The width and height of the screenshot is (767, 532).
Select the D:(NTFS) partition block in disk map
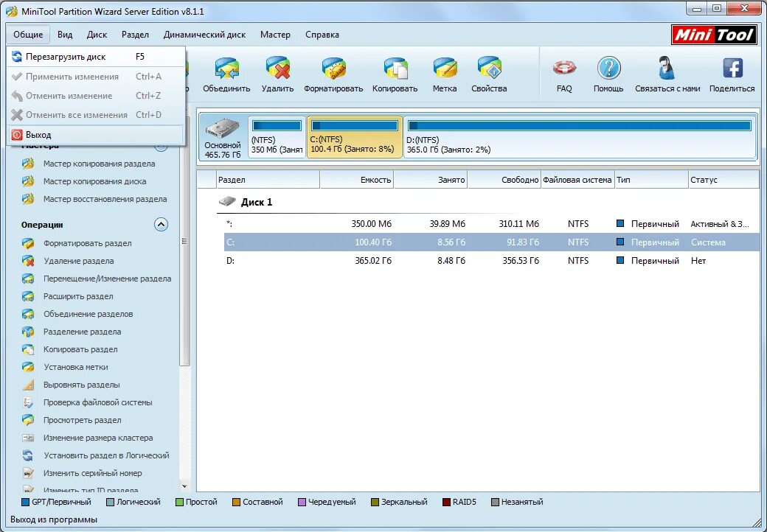(x=579, y=137)
